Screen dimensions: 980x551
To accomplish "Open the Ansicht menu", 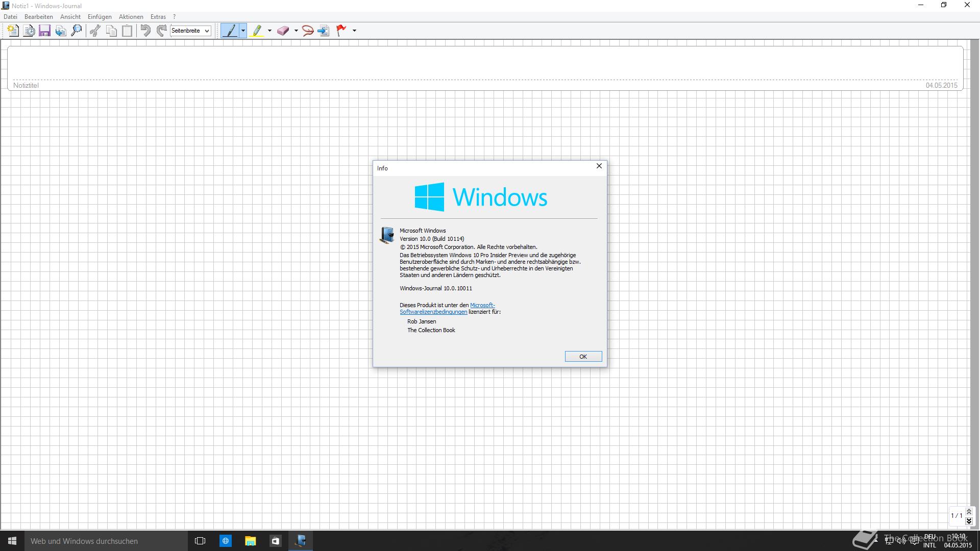I will tap(70, 17).
